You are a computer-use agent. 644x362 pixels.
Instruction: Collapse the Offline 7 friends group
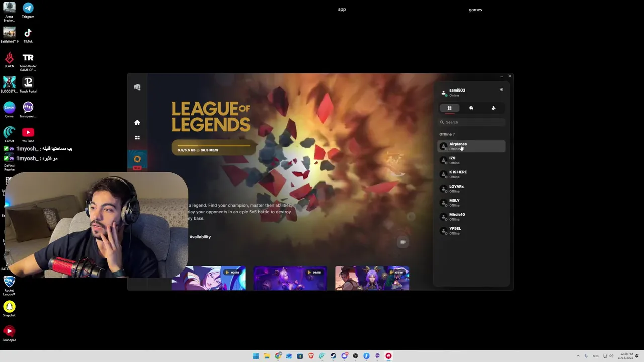click(x=447, y=134)
